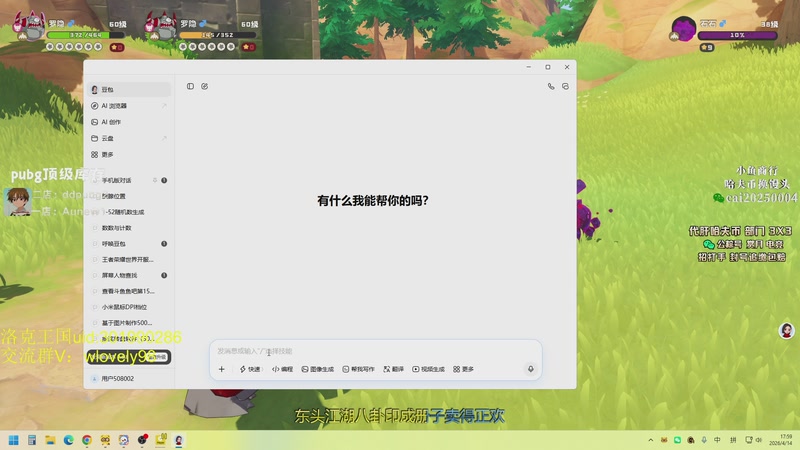This screenshot has width=800, height=450.
Task: Select the 编程 coding skill
Action: [283, 369]
